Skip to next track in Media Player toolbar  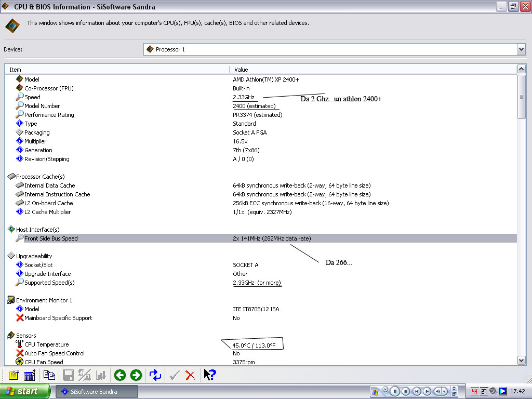[427, 391]
